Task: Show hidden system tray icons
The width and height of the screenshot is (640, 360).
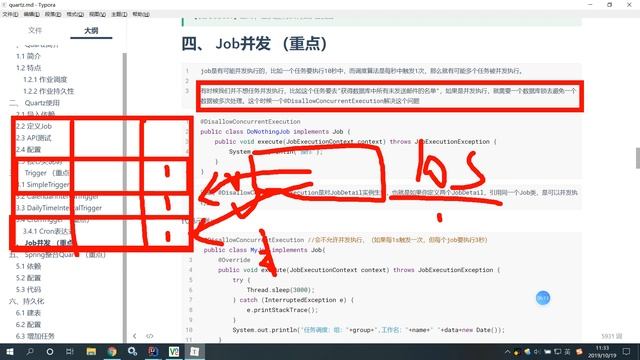Action: [x=507, y=351]
